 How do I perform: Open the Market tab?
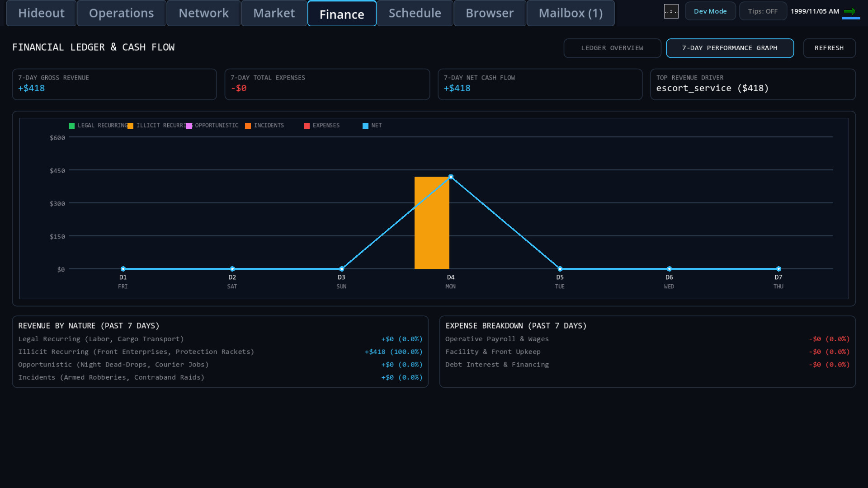(x=274, y=13)
